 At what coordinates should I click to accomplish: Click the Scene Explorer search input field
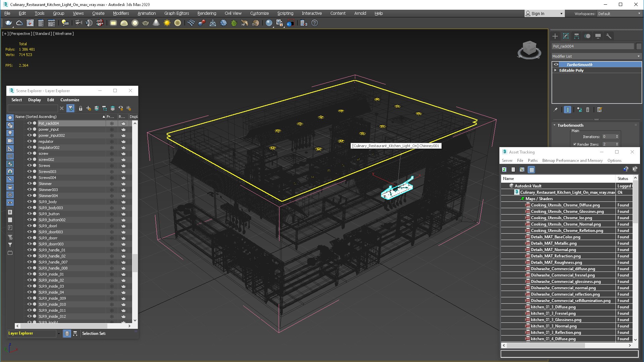pyautogui.click(x=33, y=108)
